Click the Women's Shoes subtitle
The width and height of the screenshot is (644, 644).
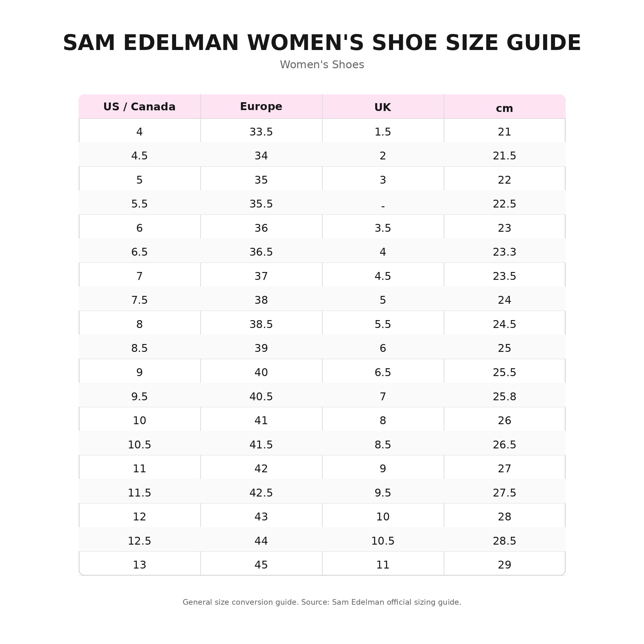coord(322,65)
